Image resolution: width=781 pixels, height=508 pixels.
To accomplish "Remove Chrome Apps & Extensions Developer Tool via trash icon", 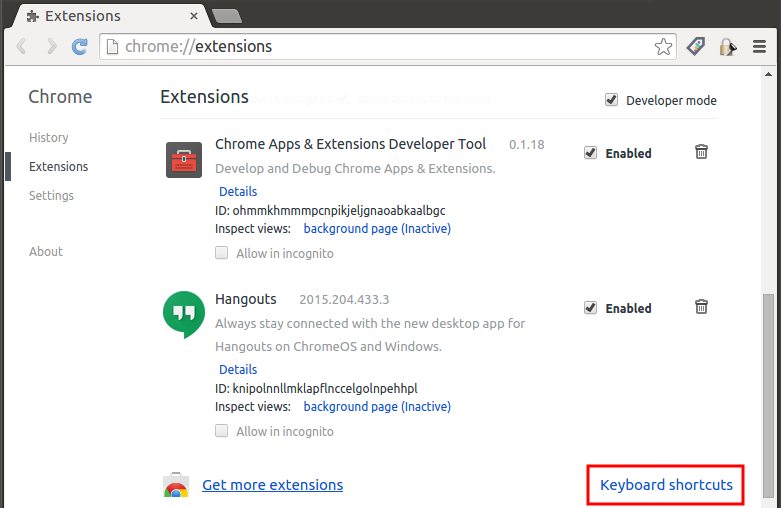I will [701, 151].
